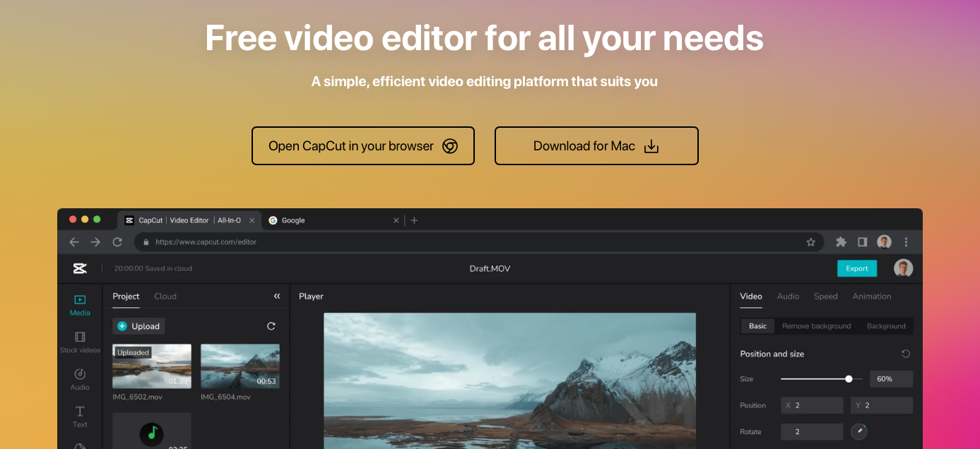Select the Basic sub-tab

(757, 326)
